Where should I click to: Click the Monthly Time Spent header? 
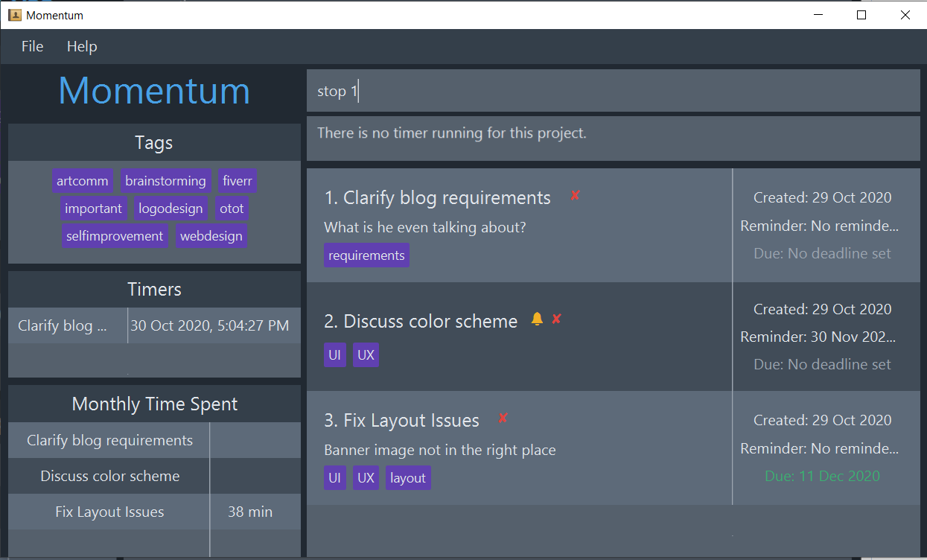(x=154, y=404)
